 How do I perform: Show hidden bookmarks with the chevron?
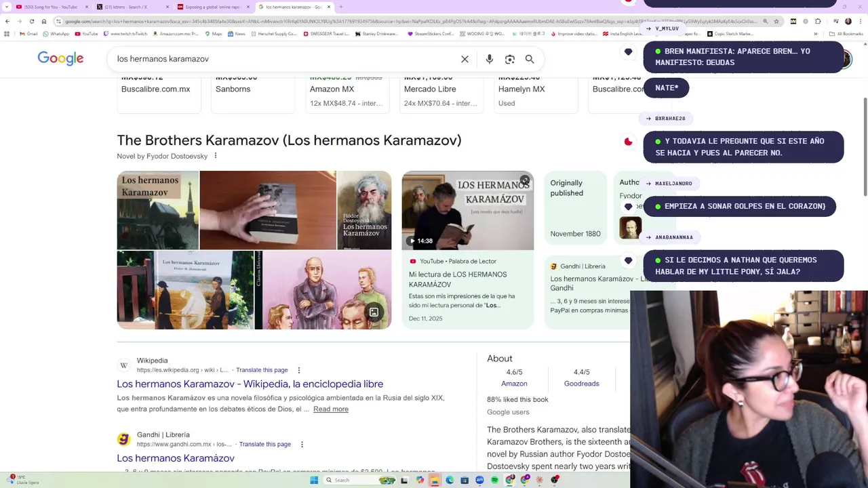coord(815,33)
